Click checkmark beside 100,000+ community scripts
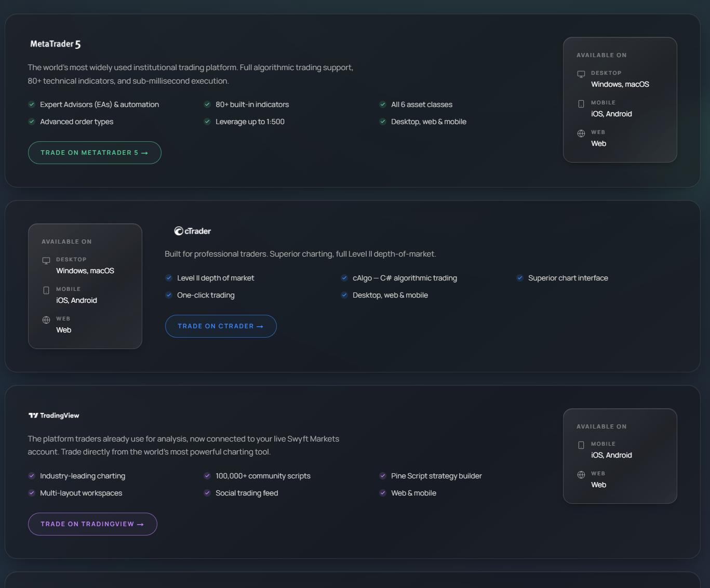 pyautogui.click(x=207, y=476)
